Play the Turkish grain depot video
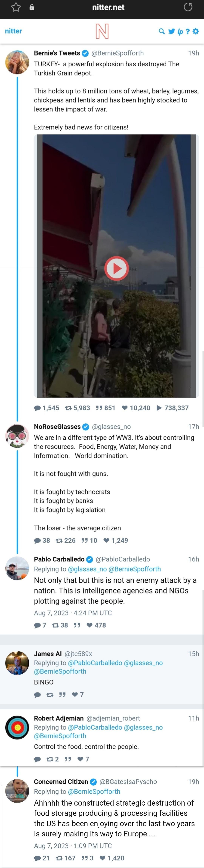The height and width of the screenshot is (868, 204). (116, 268)
